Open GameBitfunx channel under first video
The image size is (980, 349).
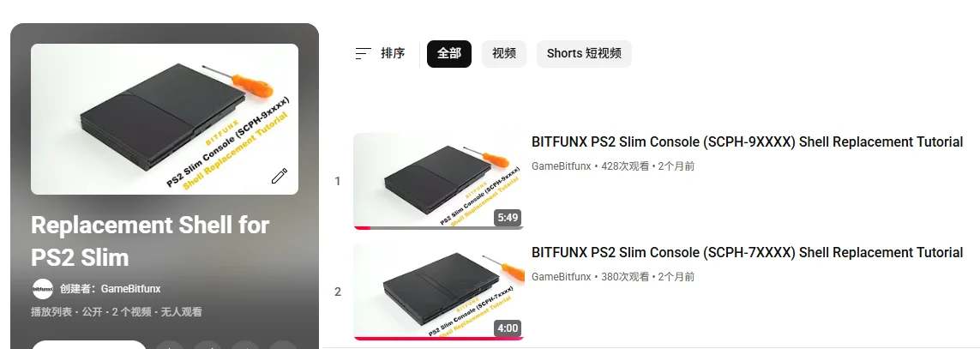(x=561, y=166)
